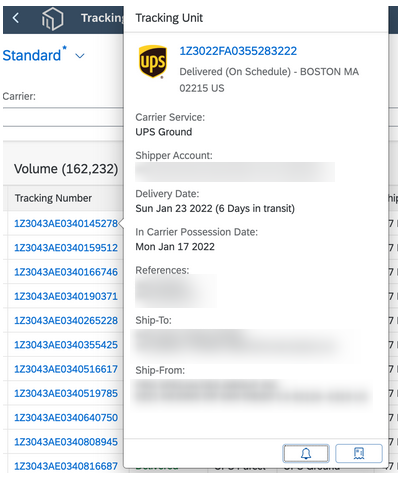402x479 pixels.
Task: Go back using the header back arrow
Action: (16, 18)
